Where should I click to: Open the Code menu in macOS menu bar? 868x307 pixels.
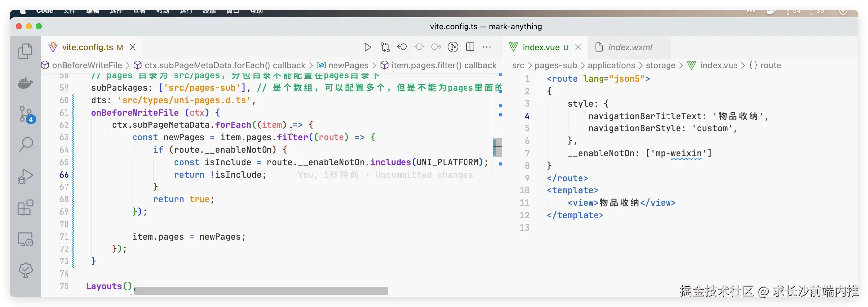pyautogui.click(x=45, y=11)
